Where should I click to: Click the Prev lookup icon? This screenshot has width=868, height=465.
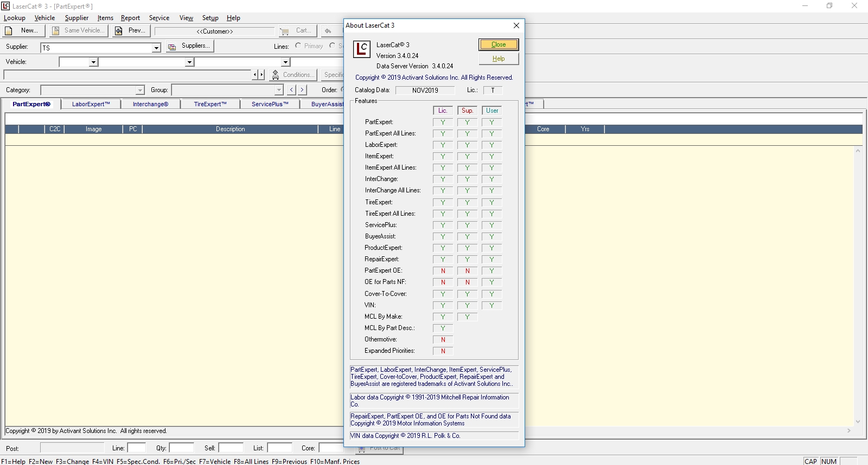(119, 31)
